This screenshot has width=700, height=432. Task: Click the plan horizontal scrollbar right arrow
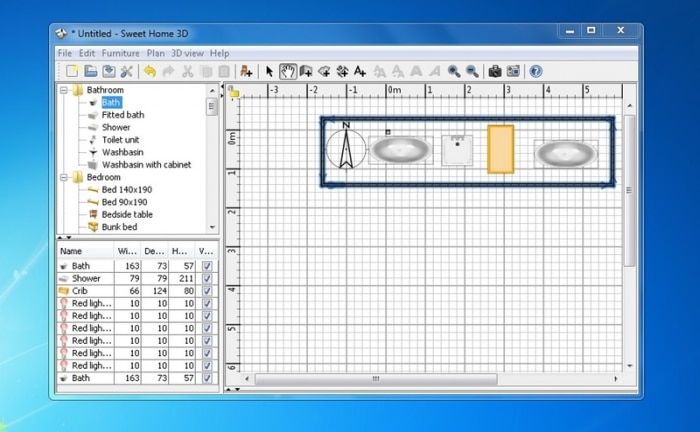point(616,379)
